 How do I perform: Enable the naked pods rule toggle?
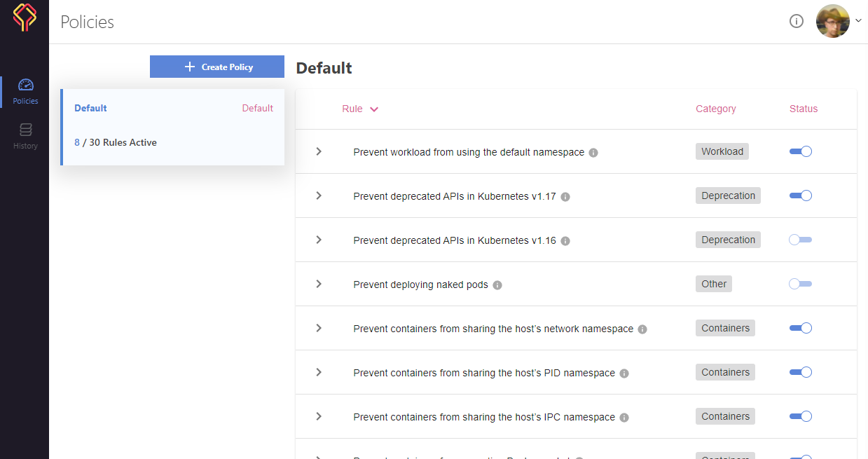pyautogui.click(x=800, y=284)
